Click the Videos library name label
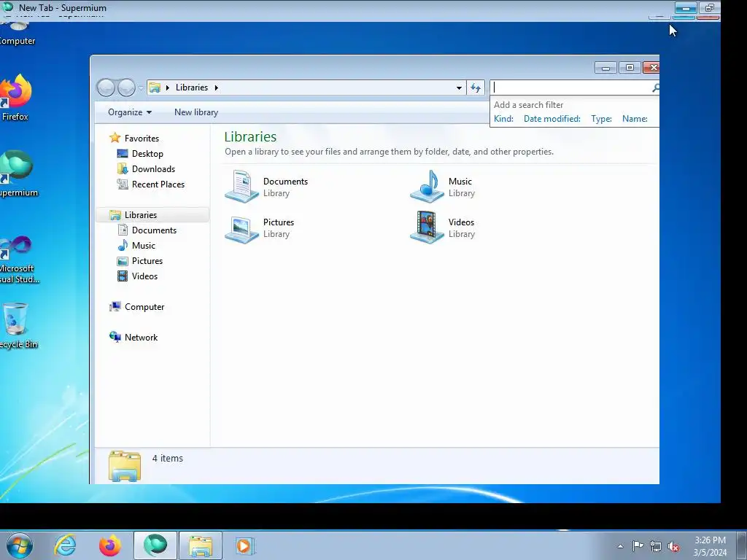This screenshot has height=560, width=747. [x=461, y=222]
